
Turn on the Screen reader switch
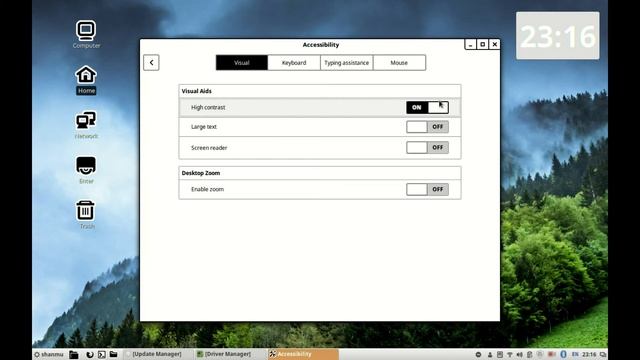click(x=427, y=147)
